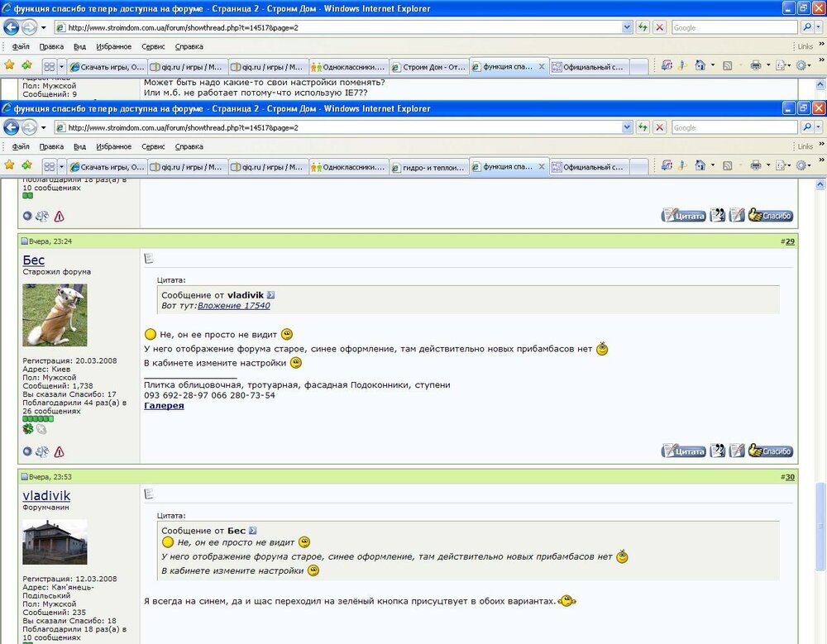The image size is (827, 644).
Task: Open the Вид menu in the back window
Action: [79, 46]
